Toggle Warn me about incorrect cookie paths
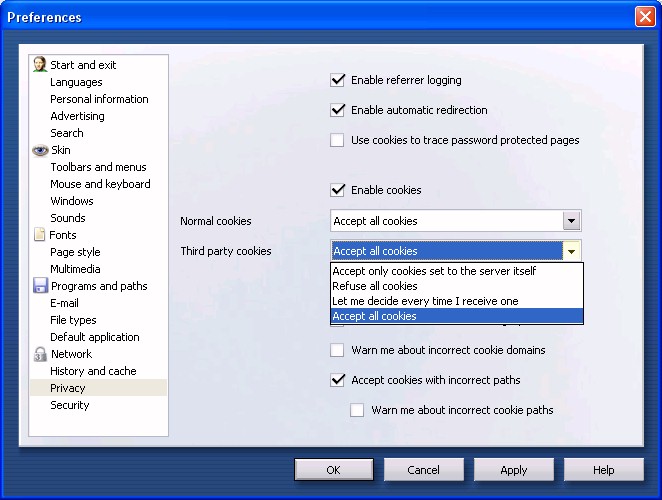 (358, 410)
